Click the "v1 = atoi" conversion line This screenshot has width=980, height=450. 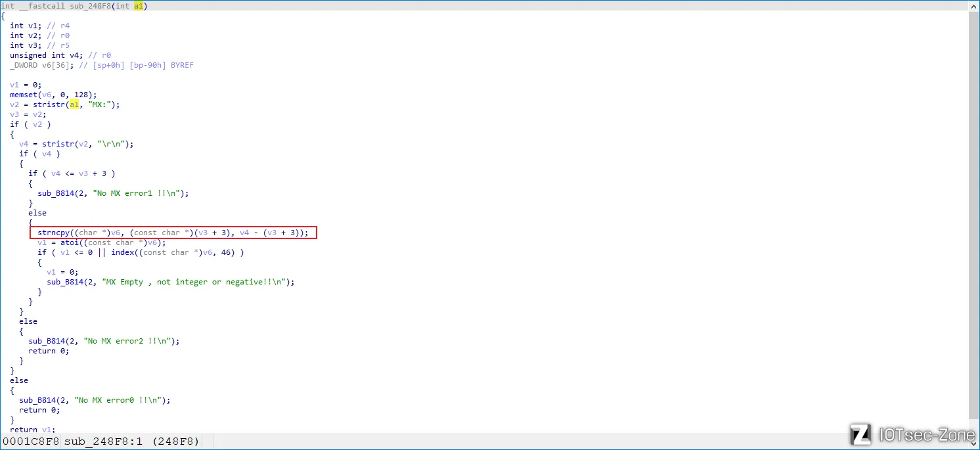102,242
